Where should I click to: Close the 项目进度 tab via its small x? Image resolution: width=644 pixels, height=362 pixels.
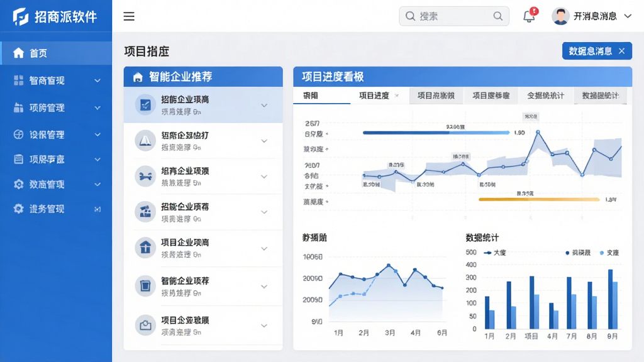tap(397, 96)
